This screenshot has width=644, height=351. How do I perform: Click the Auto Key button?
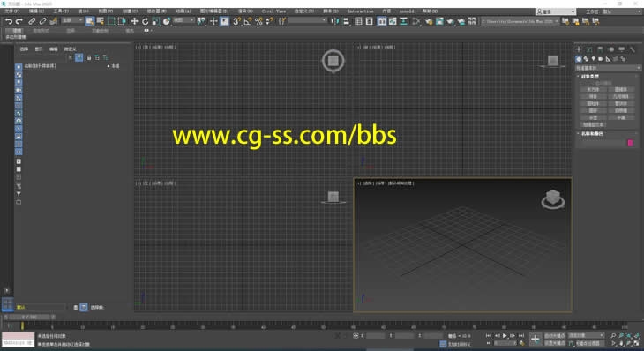coord(555,336)
